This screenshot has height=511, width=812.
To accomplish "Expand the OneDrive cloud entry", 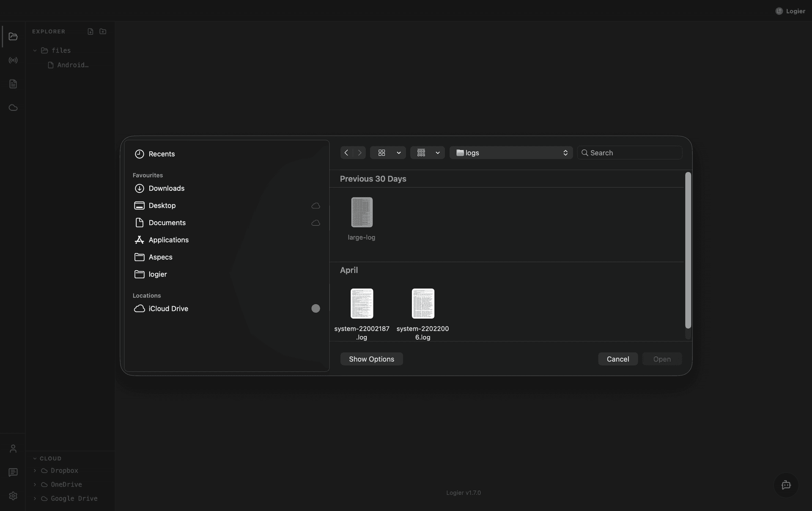I will coord(35,484).
